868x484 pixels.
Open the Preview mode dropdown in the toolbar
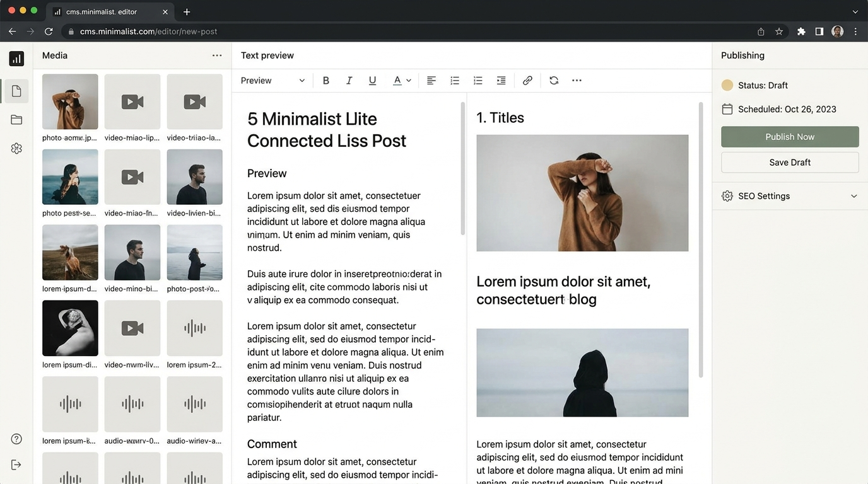point(273,81)
